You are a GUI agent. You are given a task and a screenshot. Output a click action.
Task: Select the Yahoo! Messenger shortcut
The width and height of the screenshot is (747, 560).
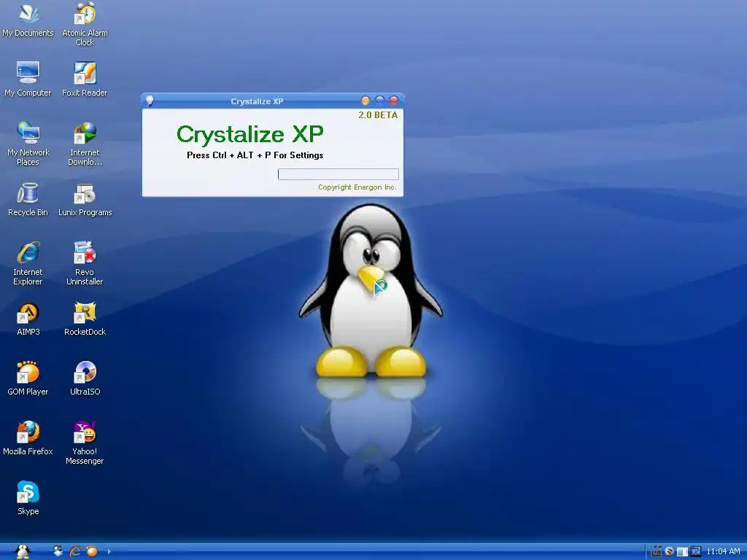pos(85,443)
